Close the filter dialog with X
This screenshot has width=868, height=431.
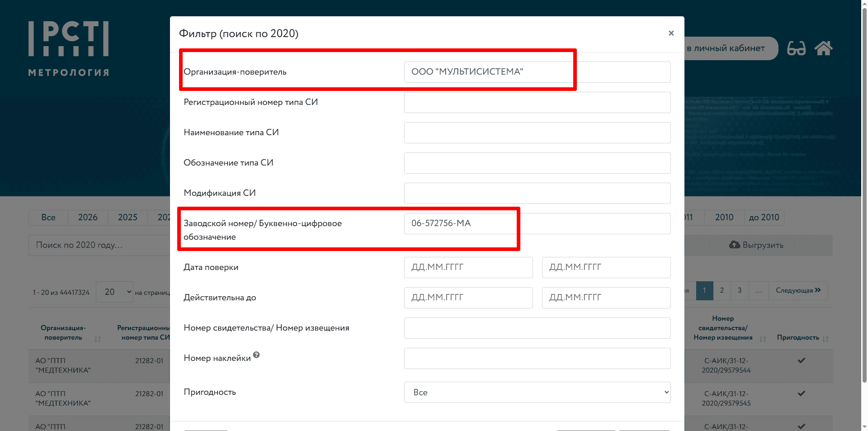(x=671, y=33)
